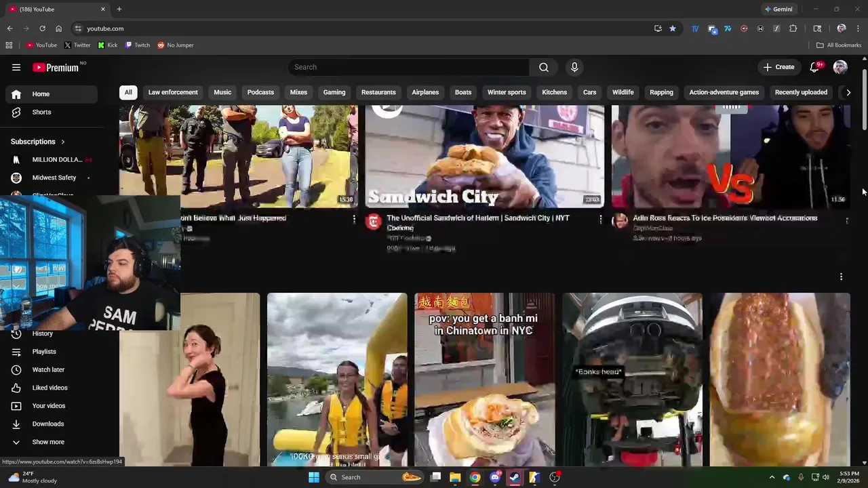Go to the browser home page
868x488 pixels.
[58, 28]
